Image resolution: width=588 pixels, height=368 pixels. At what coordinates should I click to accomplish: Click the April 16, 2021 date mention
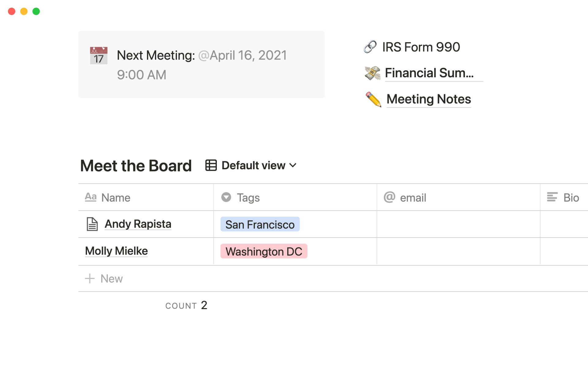tap(242, 56)
